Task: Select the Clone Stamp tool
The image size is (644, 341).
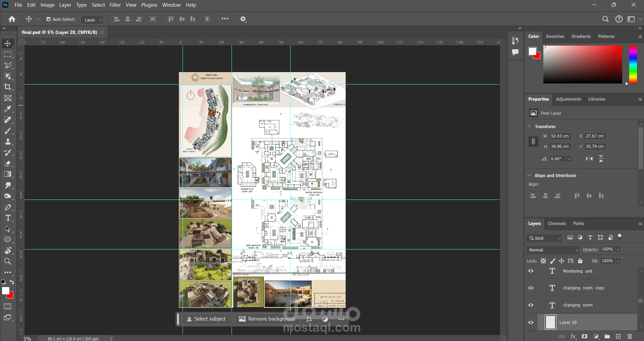Action: [8, 141]
